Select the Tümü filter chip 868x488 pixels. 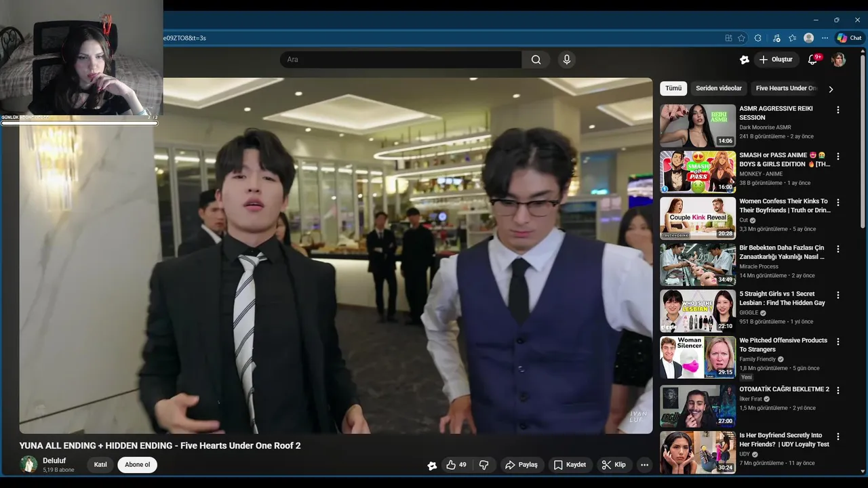click(673, 88)
